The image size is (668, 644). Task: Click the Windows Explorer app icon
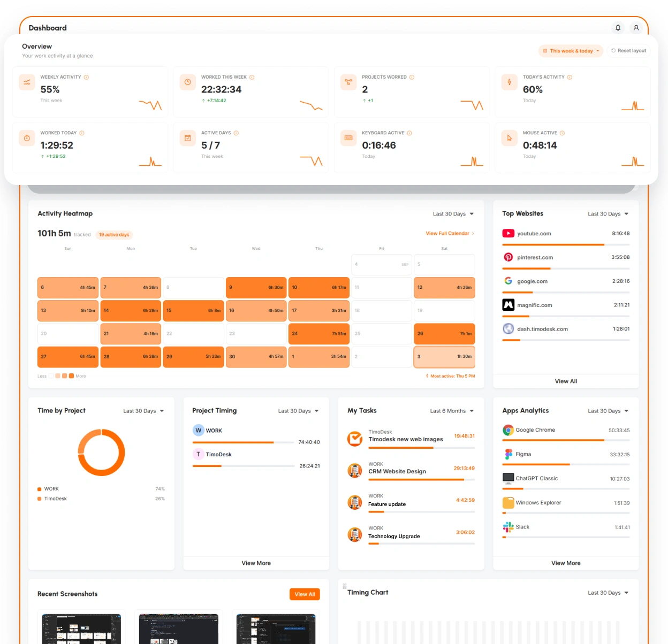click(508, 503)
